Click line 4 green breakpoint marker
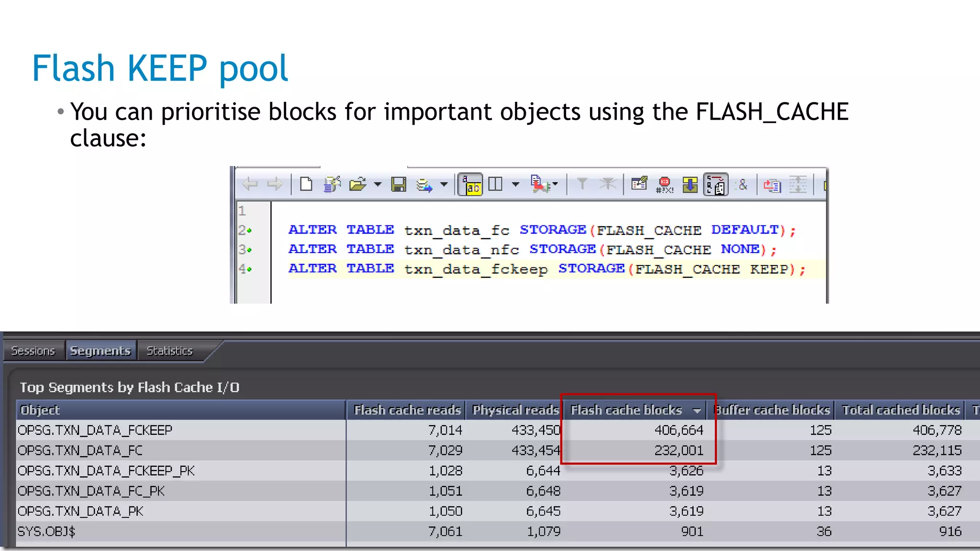This screenshot has width=980, height=551. 249,269
